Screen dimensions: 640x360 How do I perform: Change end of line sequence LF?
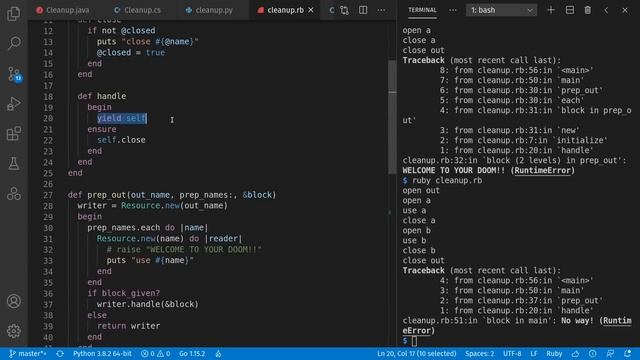tap(534, 353)
